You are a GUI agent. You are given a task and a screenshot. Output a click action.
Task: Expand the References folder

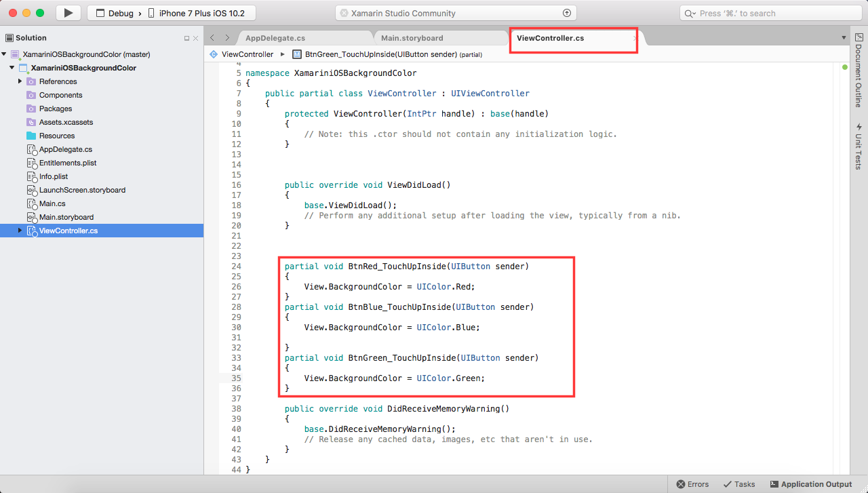pyautogui.click(x=19, y=81)
